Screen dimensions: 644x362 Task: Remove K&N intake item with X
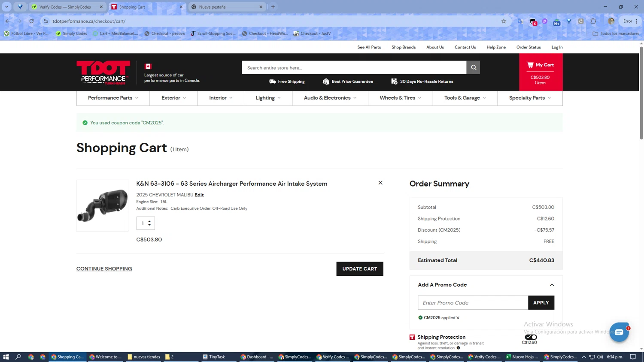click(380, 183)
